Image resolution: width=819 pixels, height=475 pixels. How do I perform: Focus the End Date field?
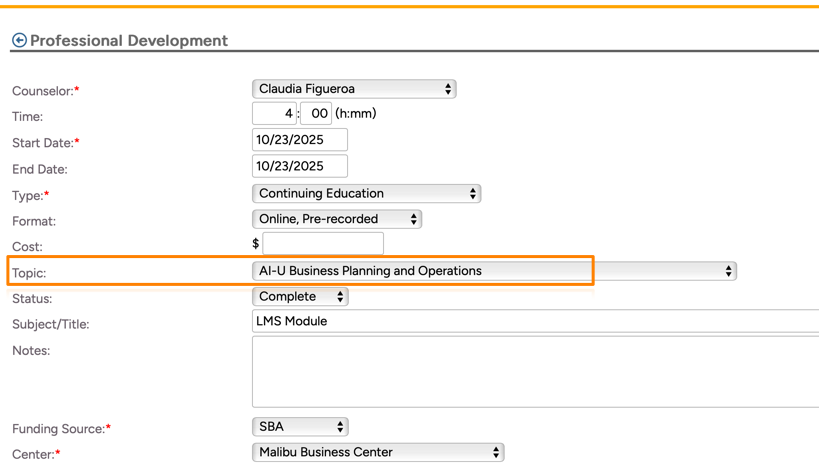click(300, 166)
